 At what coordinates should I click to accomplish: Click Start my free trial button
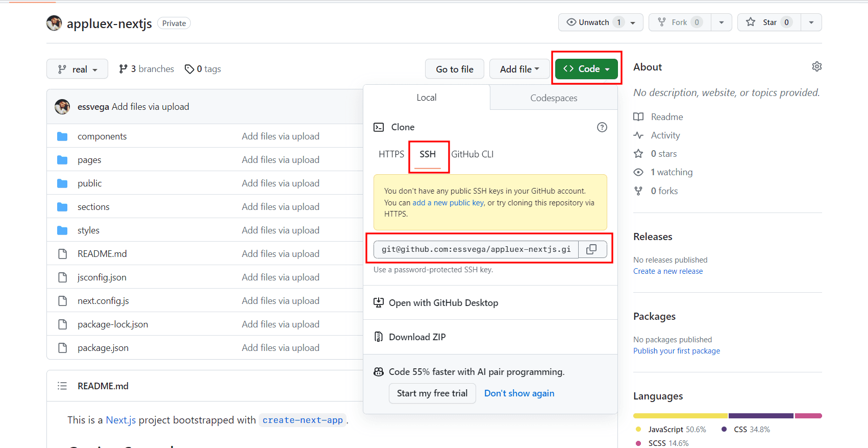(x=432, y=393)
